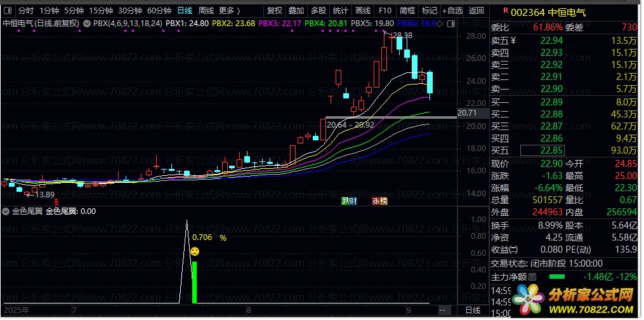Click the PE(动) 135.9 value
Screen dimensions: 644x320
click(x=626, y=250)
